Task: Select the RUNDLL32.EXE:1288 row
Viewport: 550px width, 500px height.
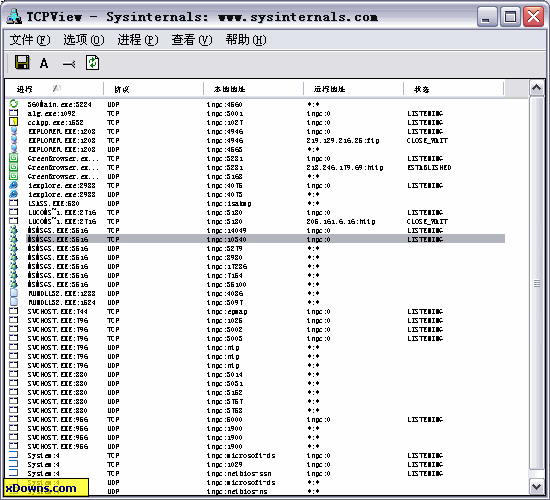Action: tap(256, 293)
